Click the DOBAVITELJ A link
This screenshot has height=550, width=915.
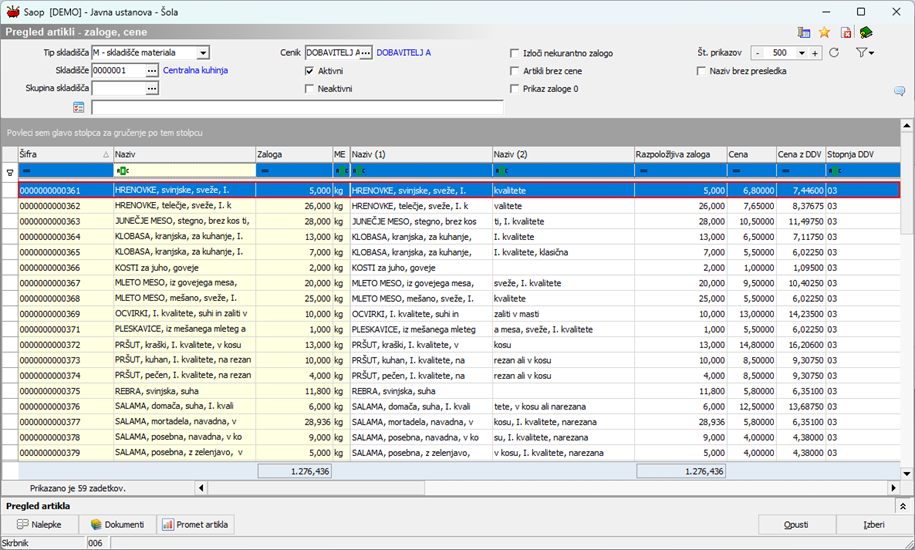coord(404,52)
